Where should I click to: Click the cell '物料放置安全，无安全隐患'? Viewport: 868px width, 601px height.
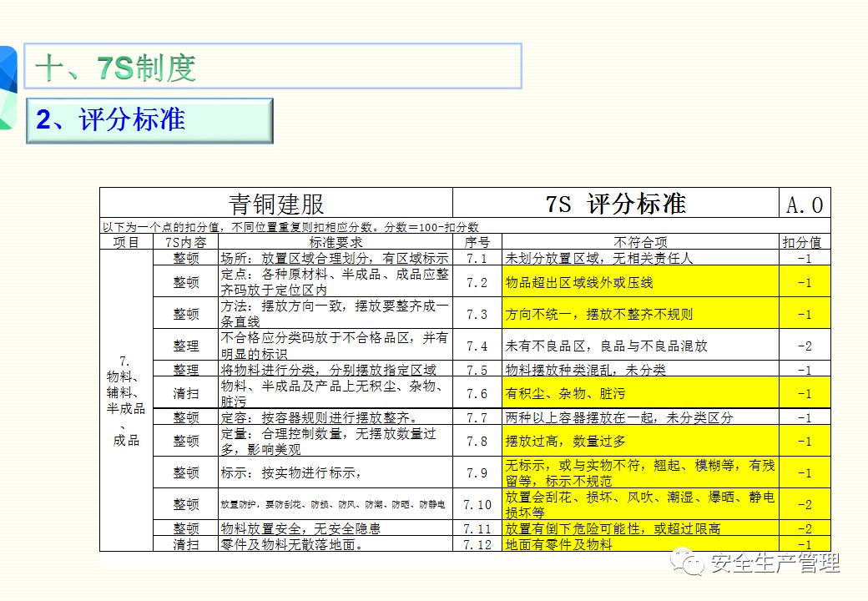[x=336, y=528]
